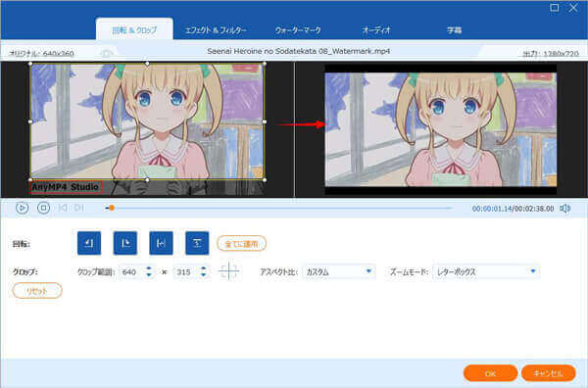The width and height of the screenshot is (588, 388).
Task: Decrease crop width value
Action: pyautogui.click(x=149, y=274)
